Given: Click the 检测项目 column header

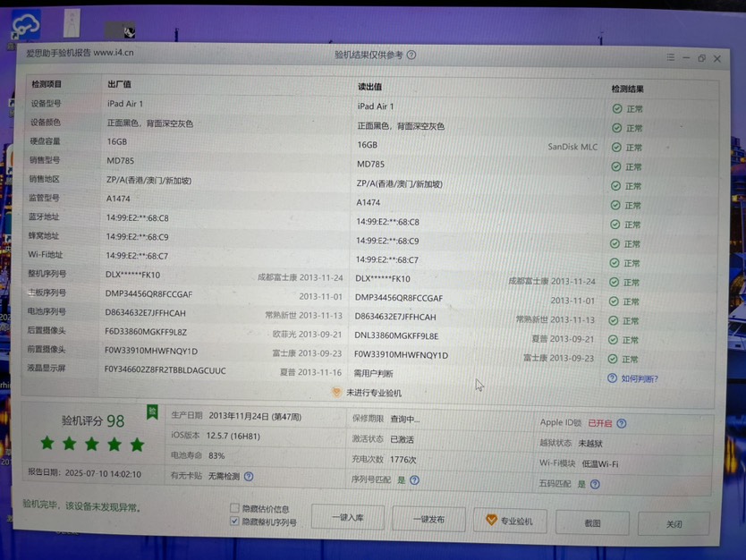Looking at the screenshot, I should coord(47,84).
